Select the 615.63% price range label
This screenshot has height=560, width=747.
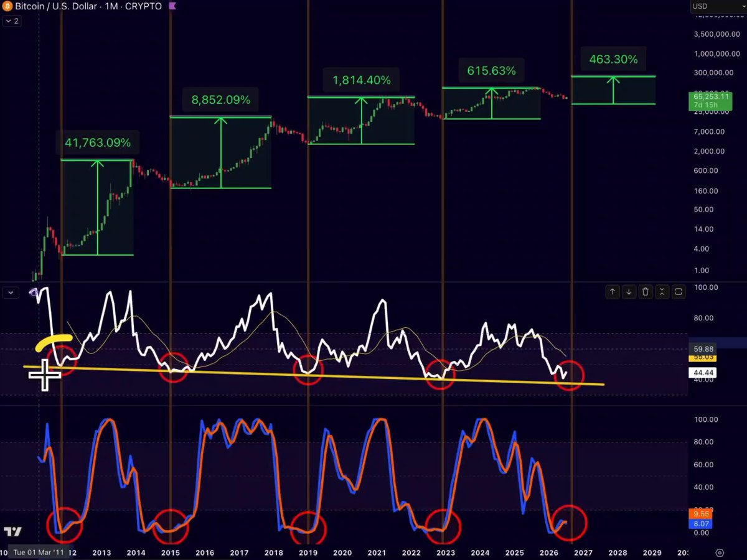491,71
